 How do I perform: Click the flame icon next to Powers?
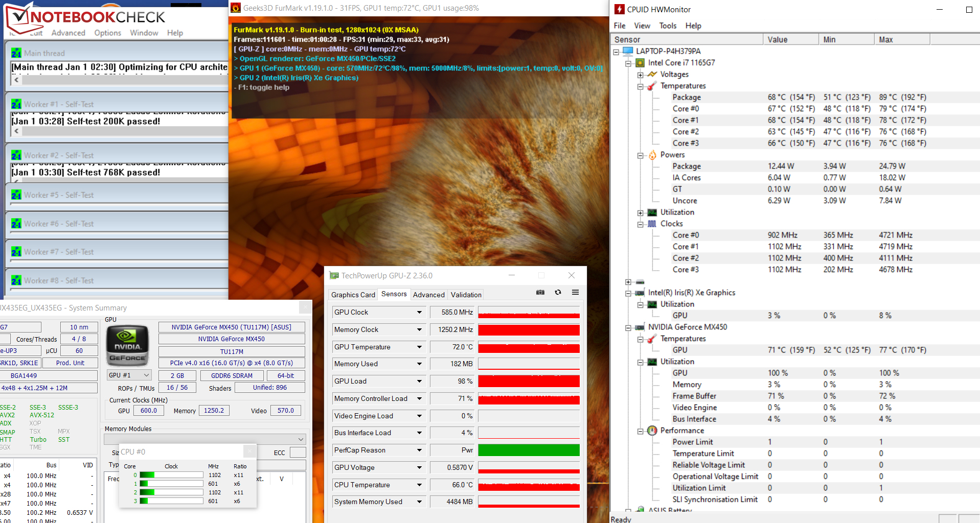[652, 155]
